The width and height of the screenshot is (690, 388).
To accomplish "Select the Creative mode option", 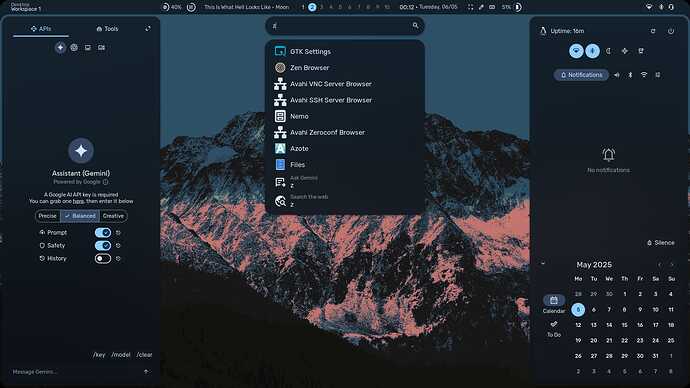I will (x=113, y=216).
